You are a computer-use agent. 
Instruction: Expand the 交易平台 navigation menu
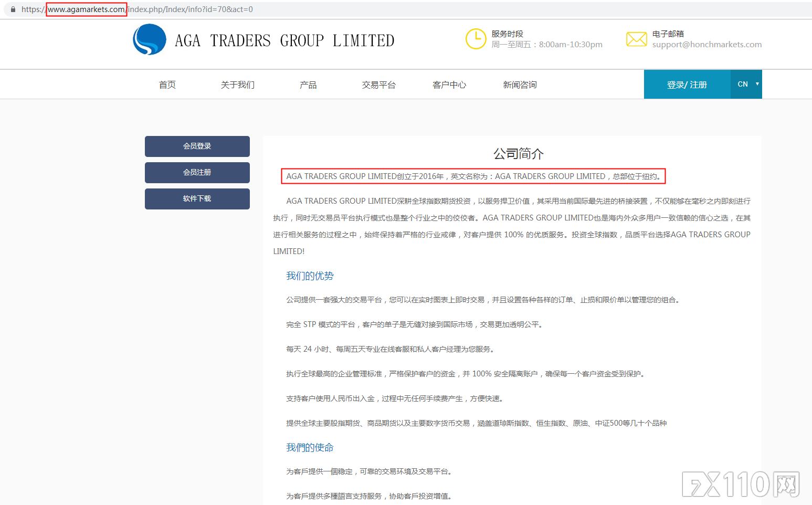(x=378, y=85)
